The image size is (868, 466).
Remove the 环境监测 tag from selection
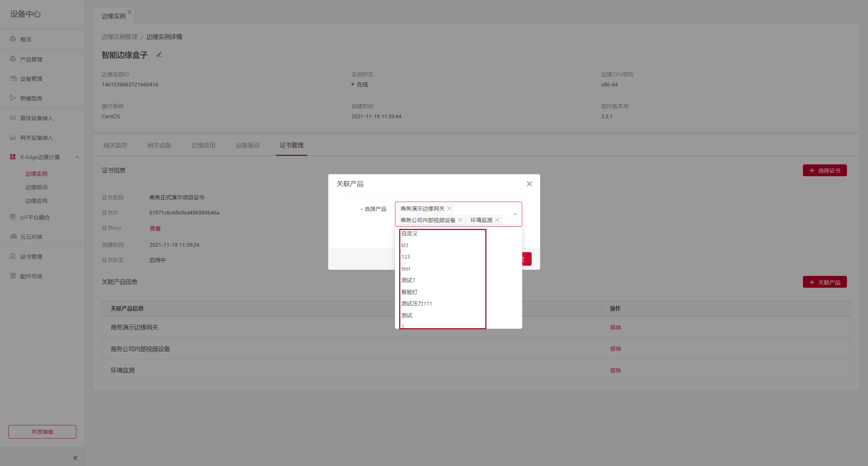(x=497, y=220)
